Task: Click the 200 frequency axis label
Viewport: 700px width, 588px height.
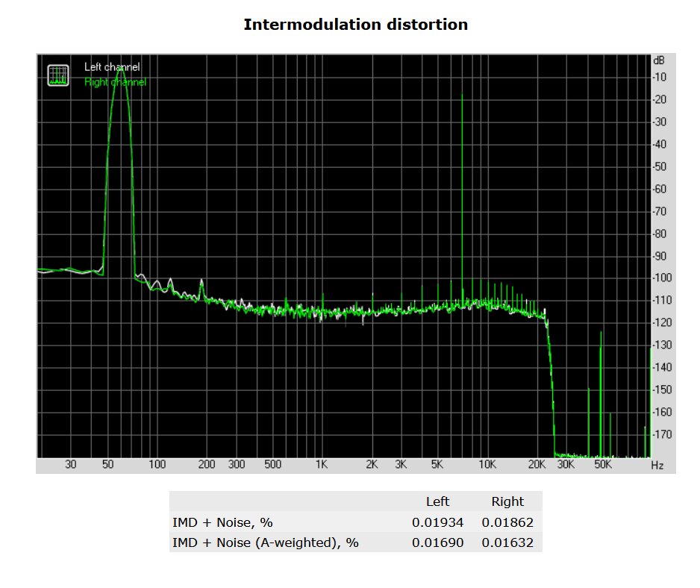Action: click(207, 465)
